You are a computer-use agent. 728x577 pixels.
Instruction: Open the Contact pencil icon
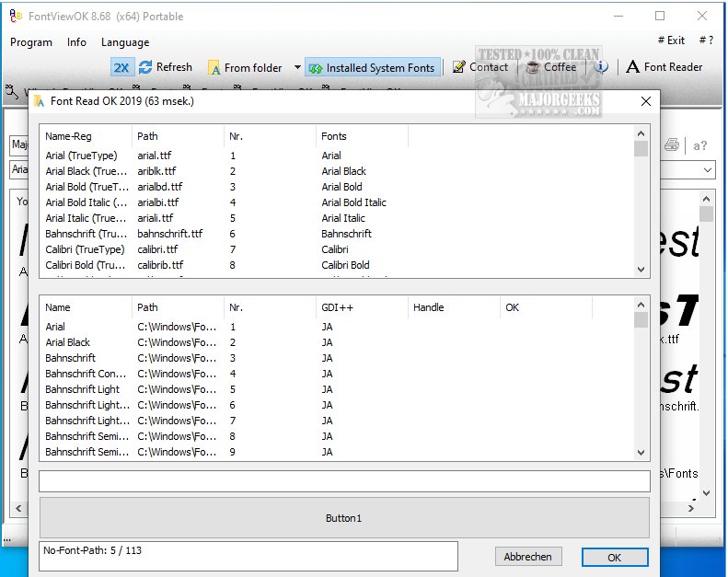tap(458, 67)
